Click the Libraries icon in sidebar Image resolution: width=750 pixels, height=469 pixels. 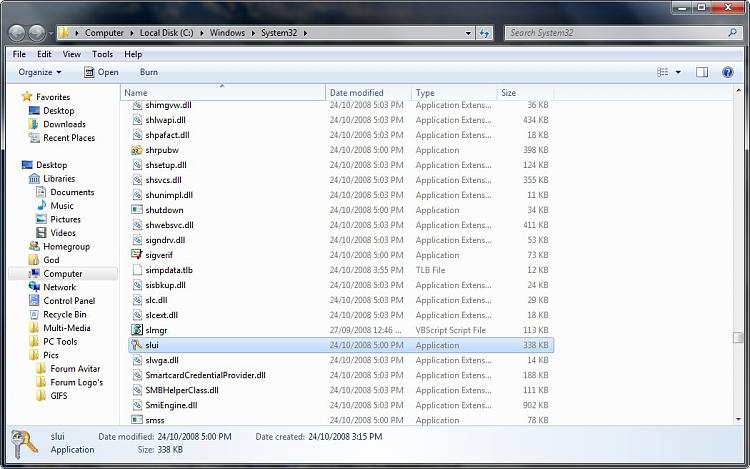click(34, 178)
